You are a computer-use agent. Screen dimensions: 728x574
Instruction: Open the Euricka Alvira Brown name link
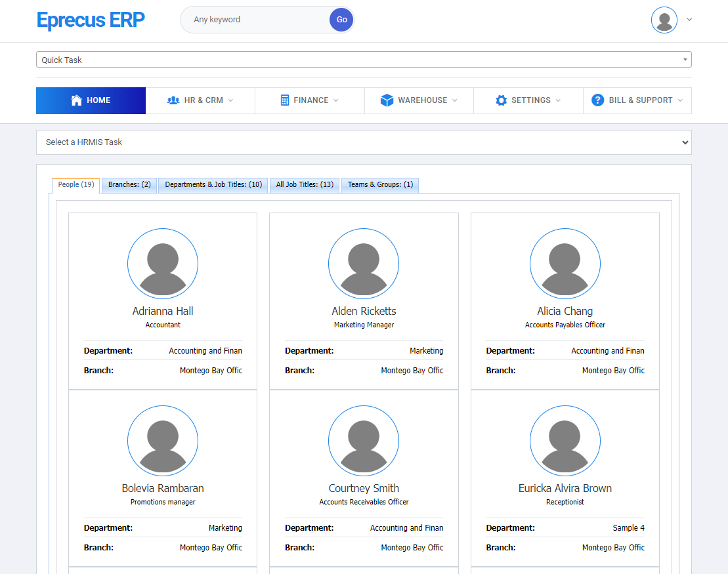565,488
